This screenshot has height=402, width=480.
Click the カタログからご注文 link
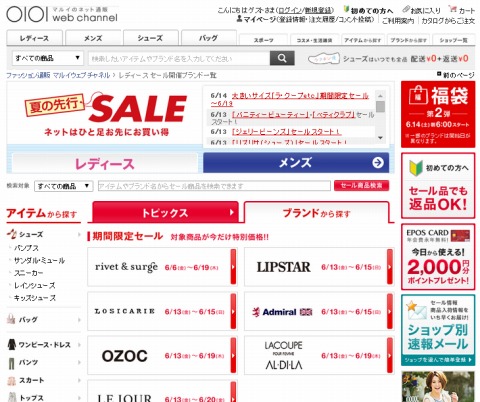tap(448, 21)
